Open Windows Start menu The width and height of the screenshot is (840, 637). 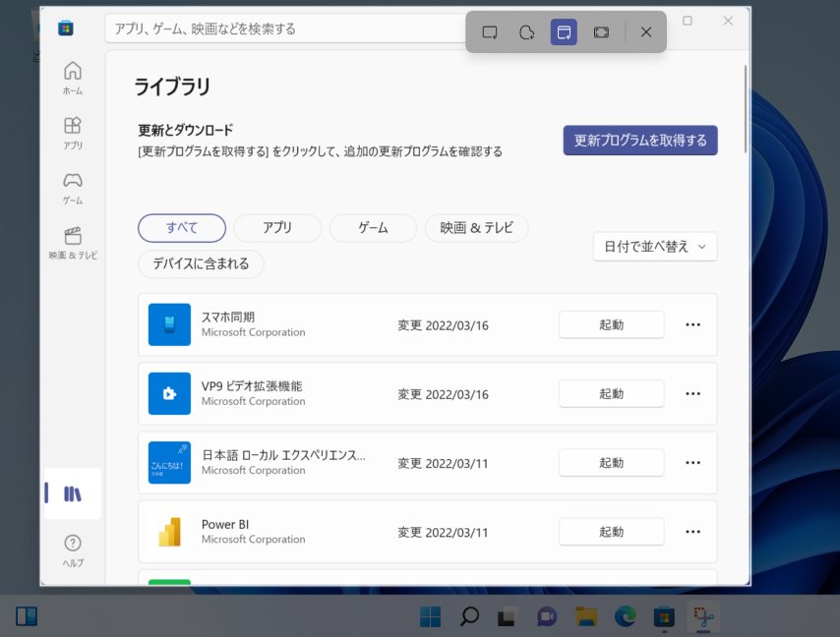(430, 616)
